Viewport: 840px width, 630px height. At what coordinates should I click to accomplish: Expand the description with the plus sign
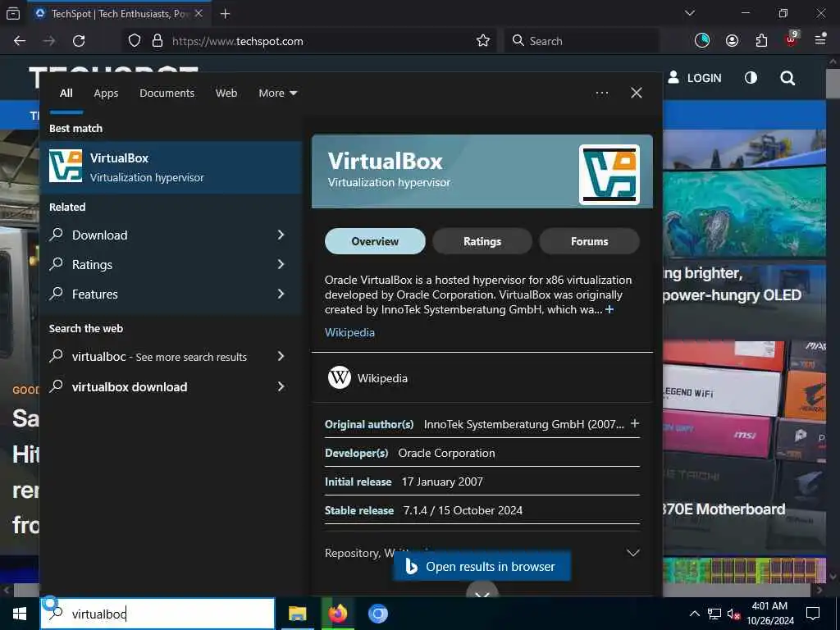click(x=609, y=309)
